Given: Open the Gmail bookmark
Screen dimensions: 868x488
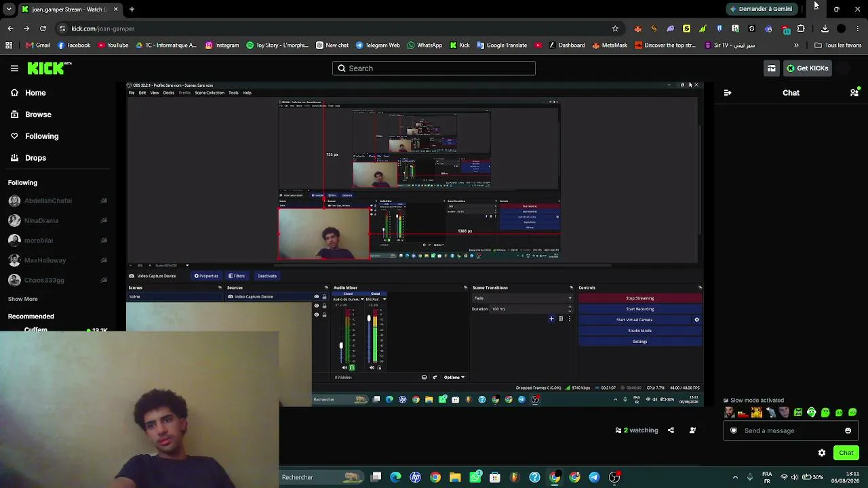Looking at the screenshot, I should 38,45.
